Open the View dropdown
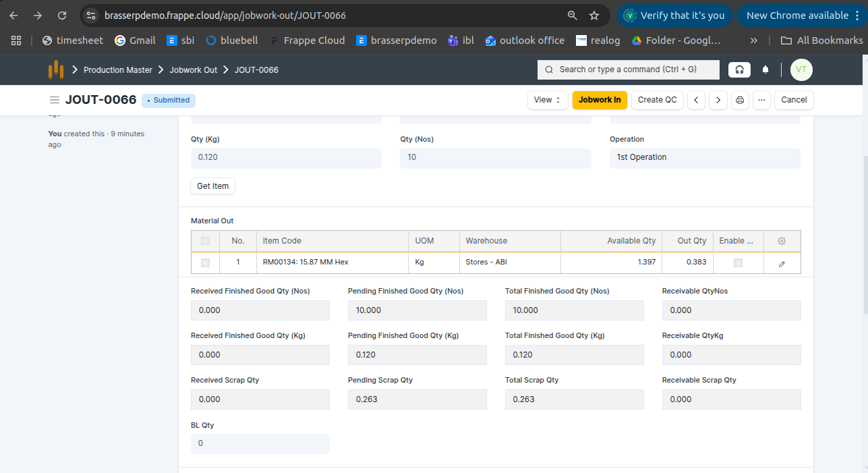The height and width of the screenshot is (473, 868). (547, 100)
